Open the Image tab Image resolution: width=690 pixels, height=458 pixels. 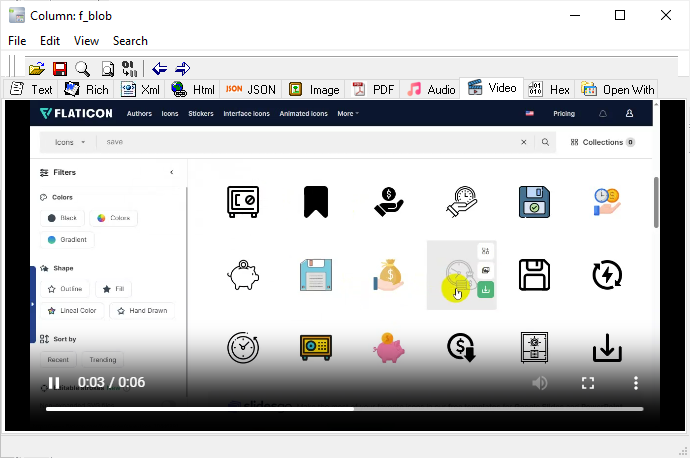point(314,89)
